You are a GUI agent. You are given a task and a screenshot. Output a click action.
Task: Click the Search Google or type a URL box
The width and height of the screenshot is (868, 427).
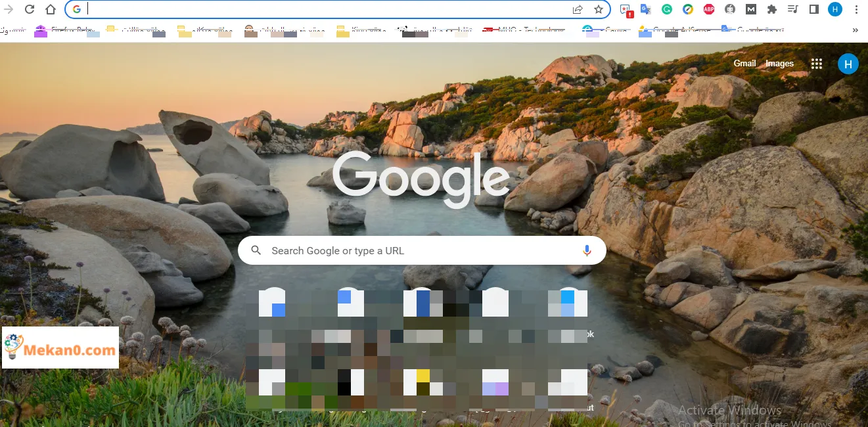[422, 250]
